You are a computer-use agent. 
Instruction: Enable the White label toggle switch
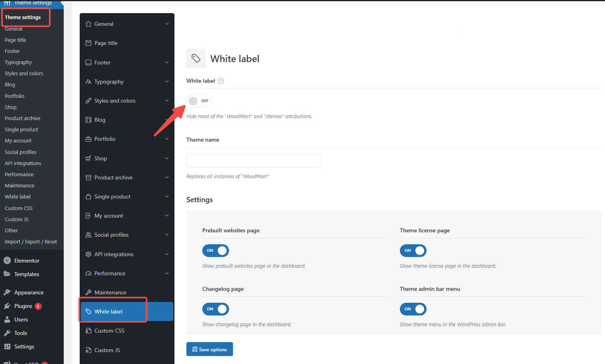[x=199, y=101]
